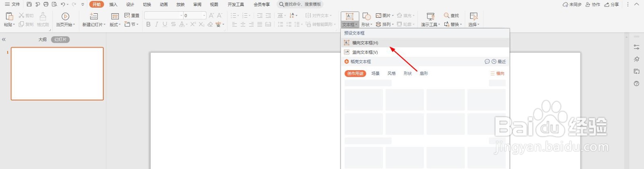Switch to Outline (大纲) view tab
Image resolution: width=644 pixels, height=169 pixels.
click(43, 40)
